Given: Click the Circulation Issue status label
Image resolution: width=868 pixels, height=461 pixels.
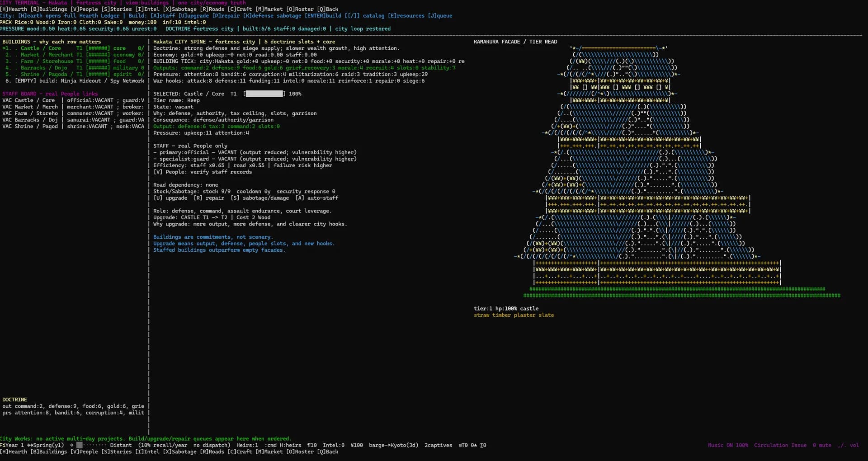Looking at the screenshot, I should (x=780, y=445).
